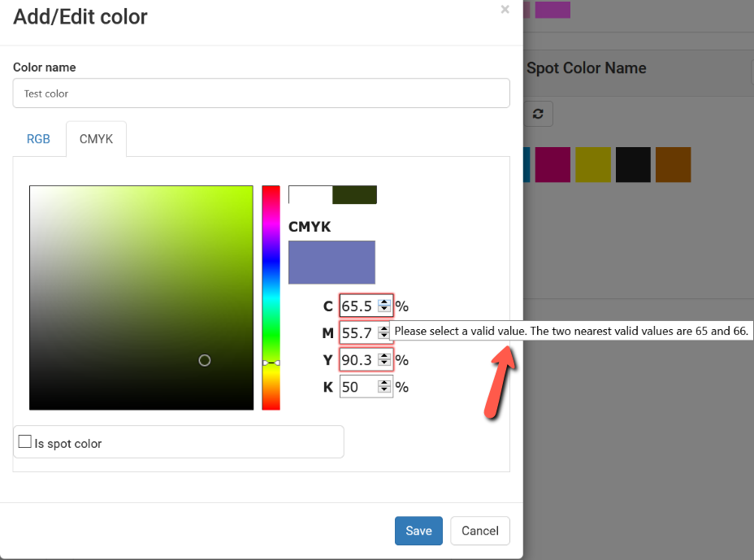Cancel the color edit

(480, 531)
